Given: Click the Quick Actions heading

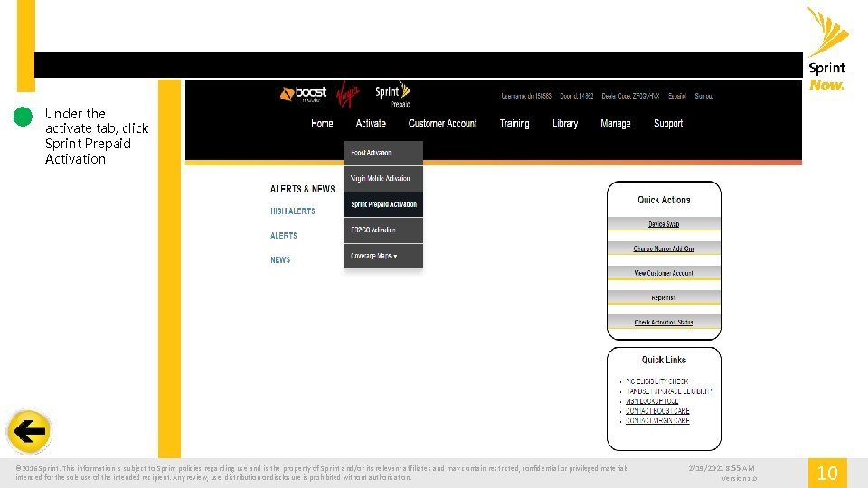Looking at the screenshot, I should pyautogui.click(x=664, y=200).
